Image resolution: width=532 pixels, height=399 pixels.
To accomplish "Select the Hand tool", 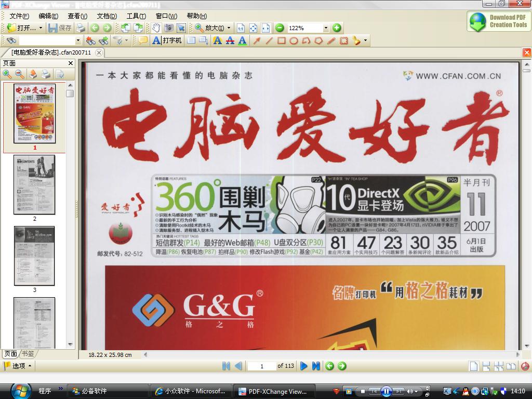I will coord(156,28).
